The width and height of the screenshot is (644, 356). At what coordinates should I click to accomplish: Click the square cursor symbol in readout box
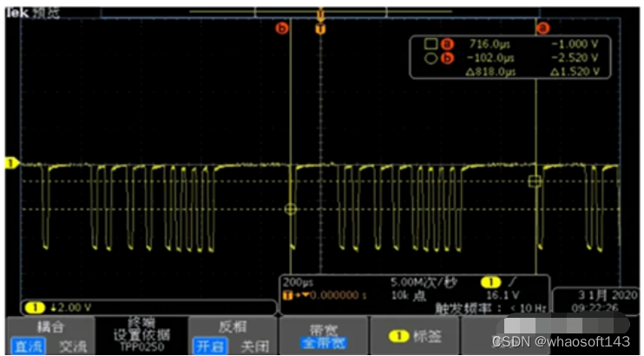[430, 43]
